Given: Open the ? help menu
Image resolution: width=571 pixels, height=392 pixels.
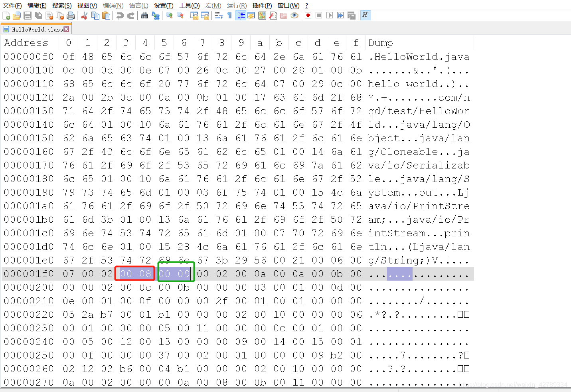Looking at the screenshot, I should [x=306, y=5].
